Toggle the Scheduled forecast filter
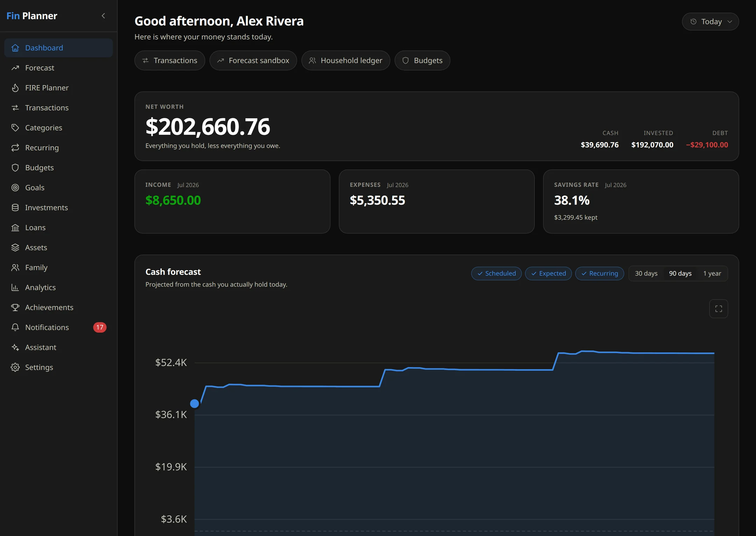The height and width of the screenshot is (536, 756). click(x=496, y=274)
